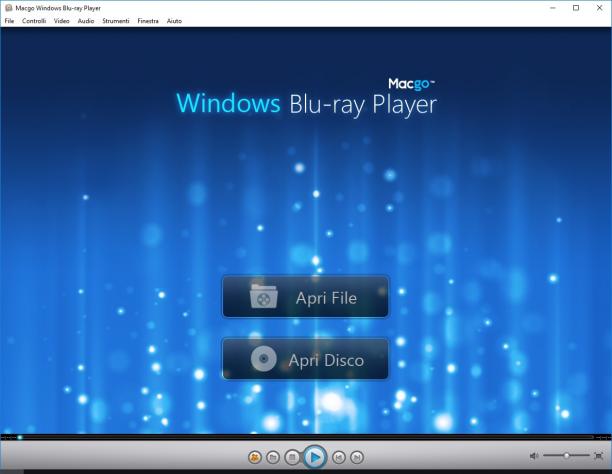Click the Apri Disco button
Image resolution: width=612 pixels, height=474 pixels.
[x=305, y=359]
